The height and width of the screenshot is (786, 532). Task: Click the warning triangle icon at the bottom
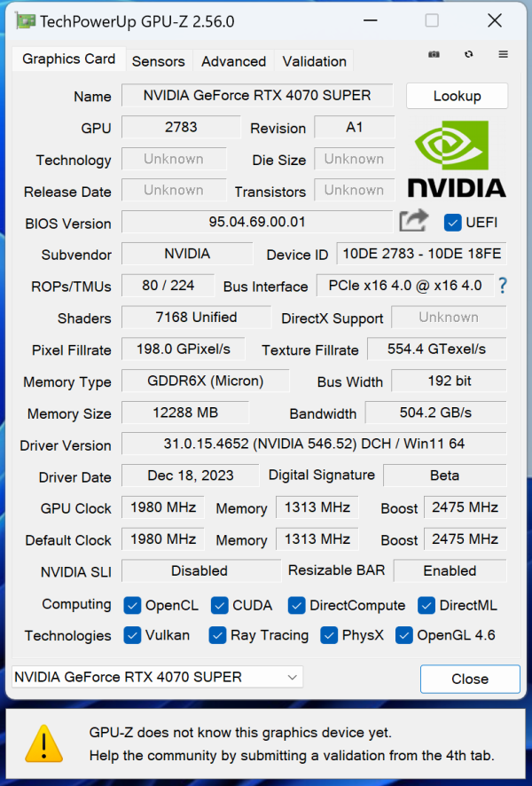(43, 745)
